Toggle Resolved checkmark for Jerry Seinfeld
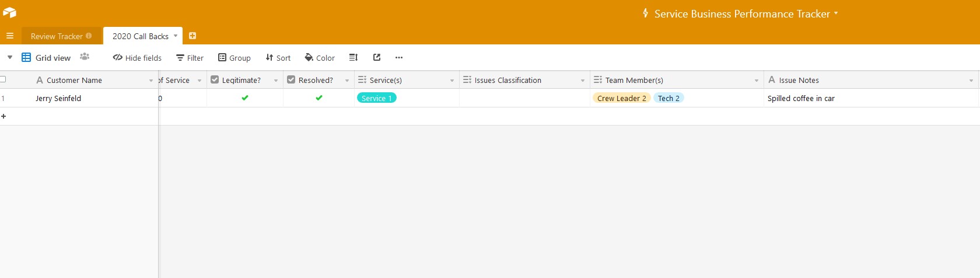 319,98
